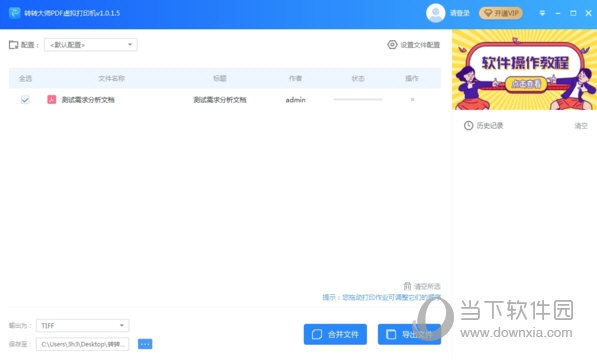Image resolution: width=597 pixels, height=362 pixels.
Task: Open the title bar dropdown menu icon
Action: pos(542,13)
